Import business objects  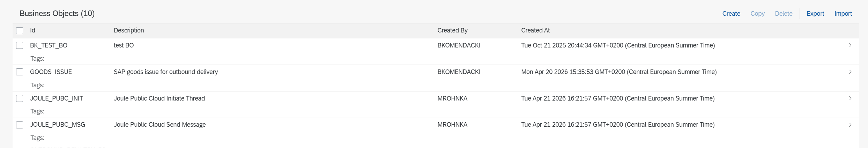pyautogui.click(x=843, y=14)
